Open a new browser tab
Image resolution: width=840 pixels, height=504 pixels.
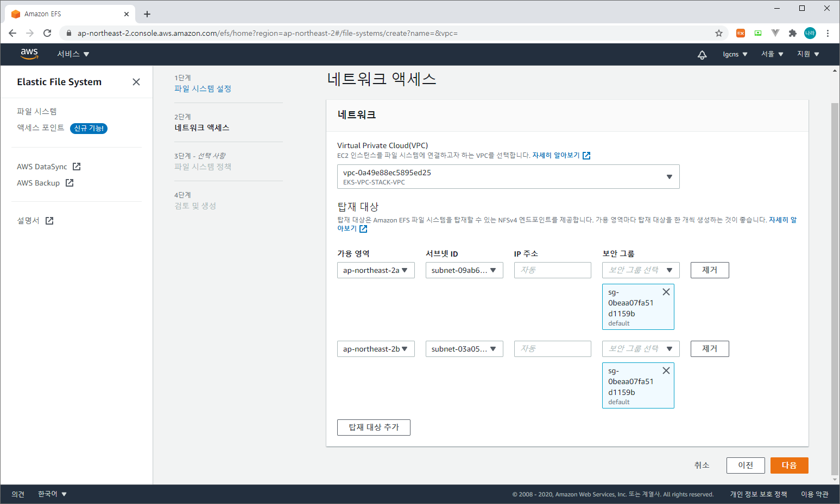tap(147, 14)
